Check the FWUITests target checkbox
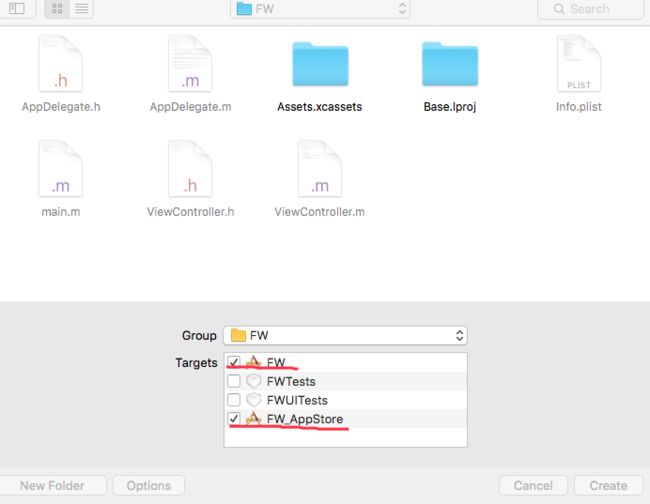Screen dimensions: 650x504 click(234, 400)
